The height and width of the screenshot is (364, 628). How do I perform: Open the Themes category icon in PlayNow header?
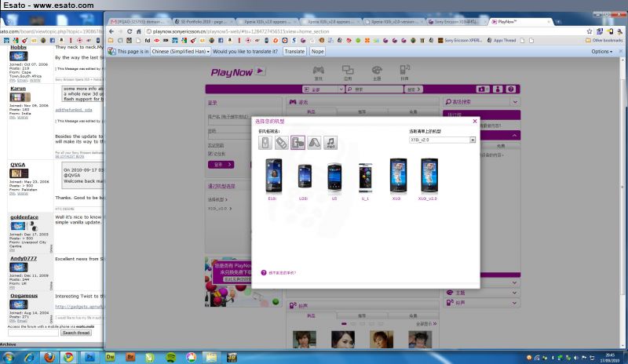pyautogui.click(x=377, y=72)
